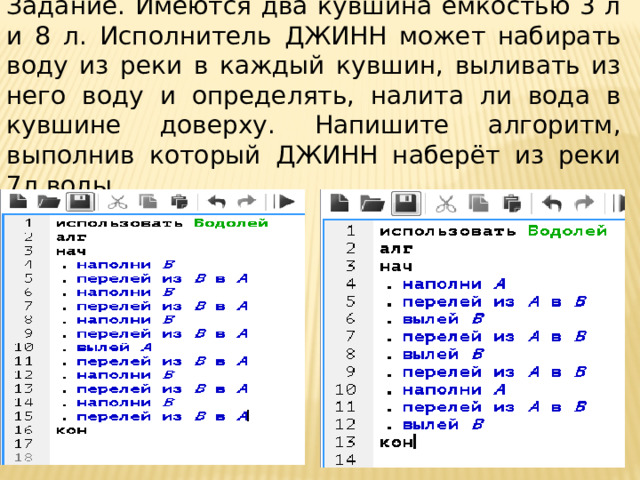Click 'перелей из Б в А' on left line 7

(162, 306)
